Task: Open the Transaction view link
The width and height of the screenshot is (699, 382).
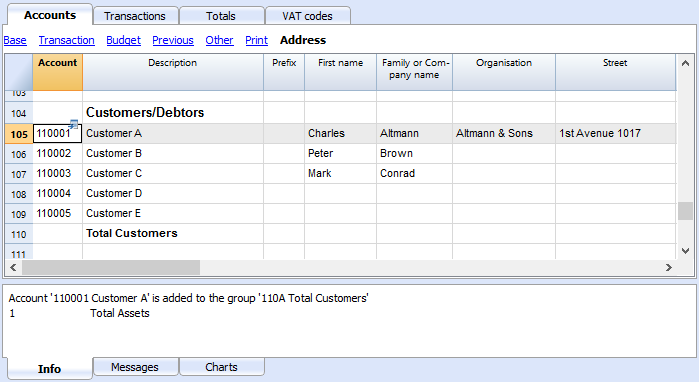Action: click(66, 40)
